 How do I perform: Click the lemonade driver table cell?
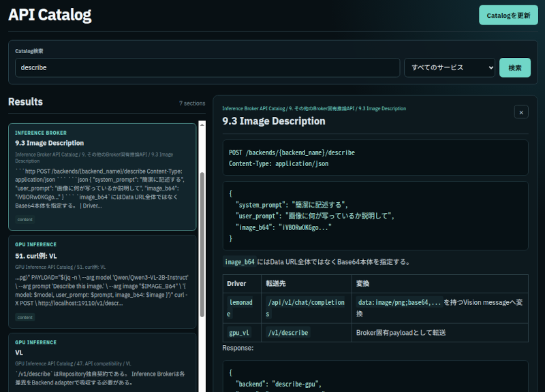pyautogui.click(x=242, y=308)
